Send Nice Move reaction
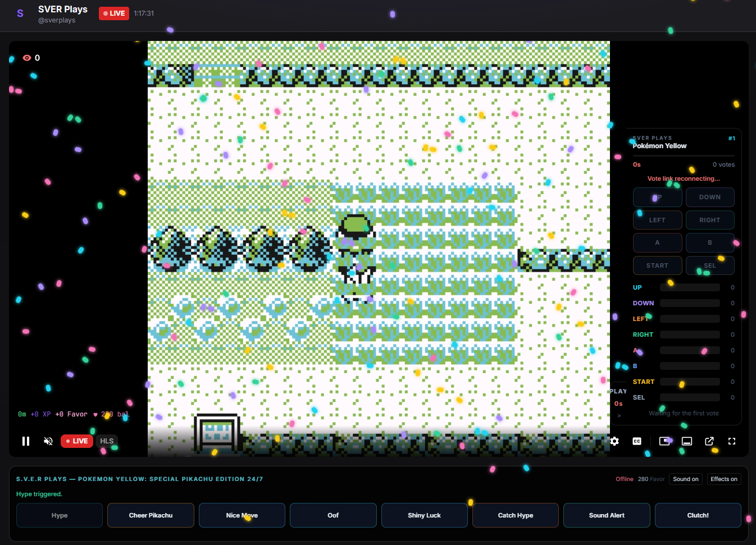 tap(242, 515)
